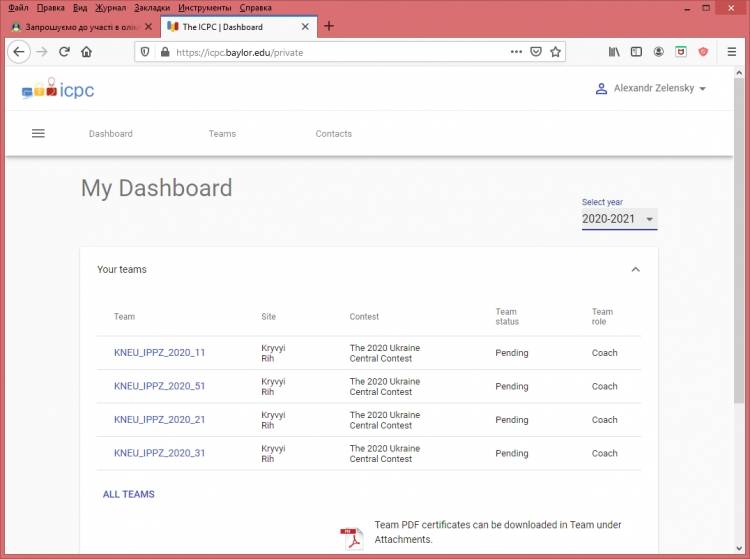
Task: Reload the current page
Action: click(x=65, y=52)
